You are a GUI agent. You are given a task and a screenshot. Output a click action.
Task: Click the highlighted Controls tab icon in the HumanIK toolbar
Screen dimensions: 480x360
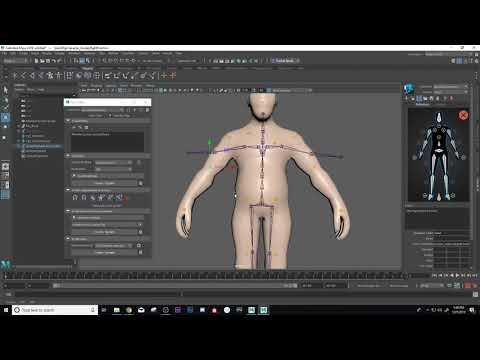click(x=420, y=99)
